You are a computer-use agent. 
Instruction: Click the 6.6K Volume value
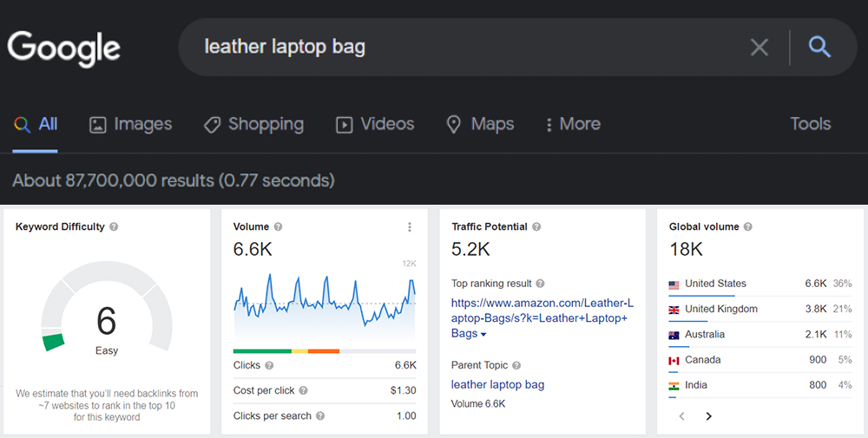tap(253, 250)
